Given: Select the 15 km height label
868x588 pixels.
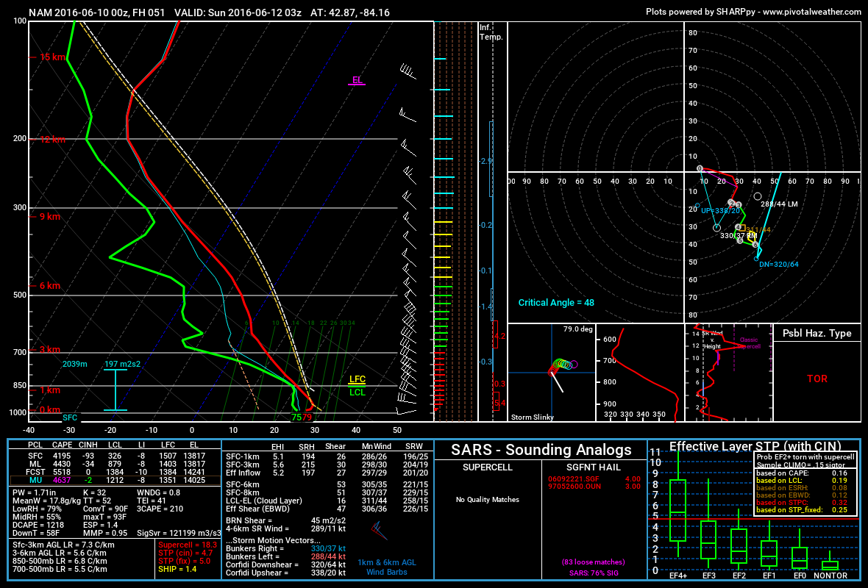Looking at the screenshot, I should click(52, 57).
